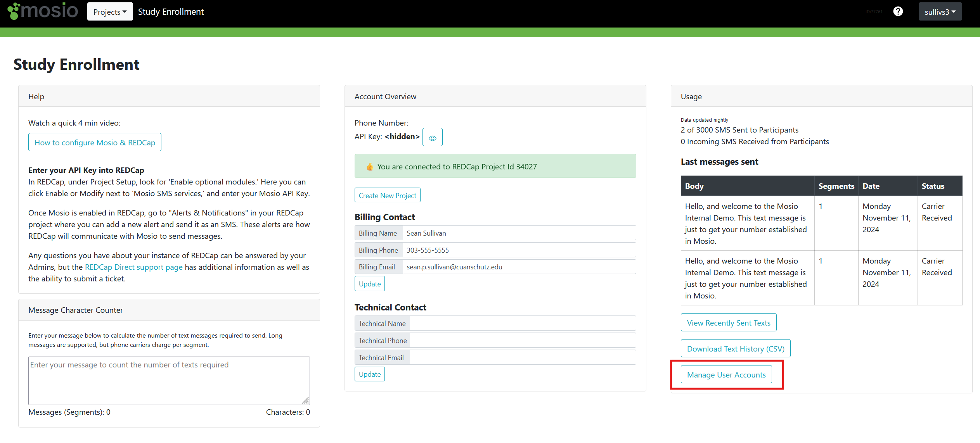Viewport: 980px width, 443px height.
Task: Select the REDCap Project Id 34027 connection notice
Action: pos(495,166)
